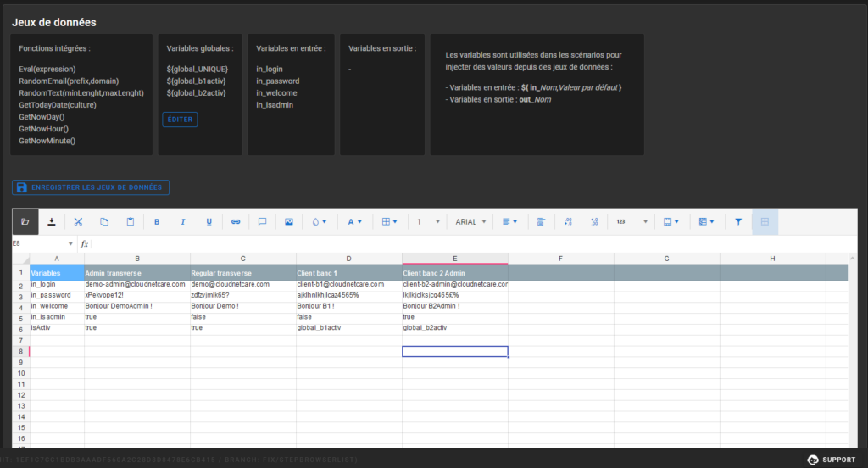Image resolution: width=868 pixels, height=468 pixels.
Task: Download the spreadsheet with the export icon
Action: click(x=52, y=221)
